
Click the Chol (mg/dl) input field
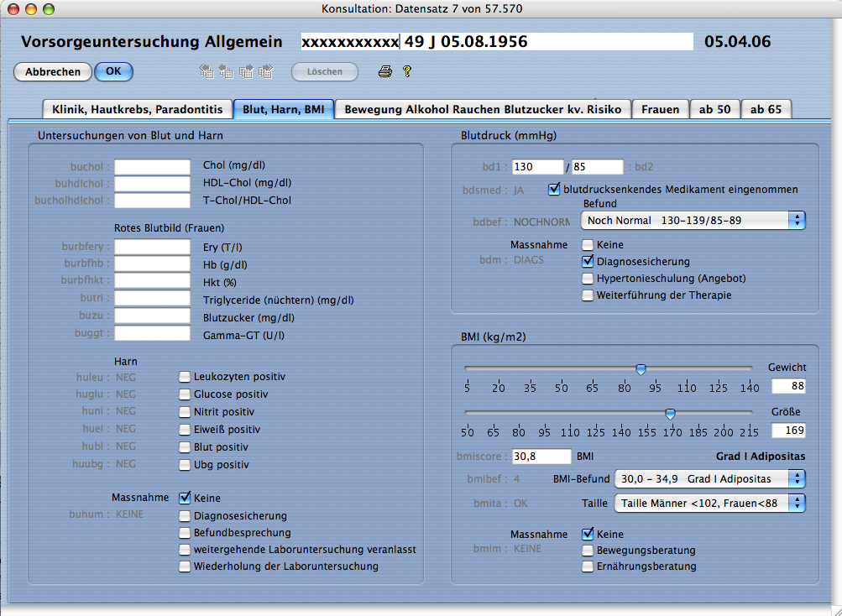tap(152, 166)
